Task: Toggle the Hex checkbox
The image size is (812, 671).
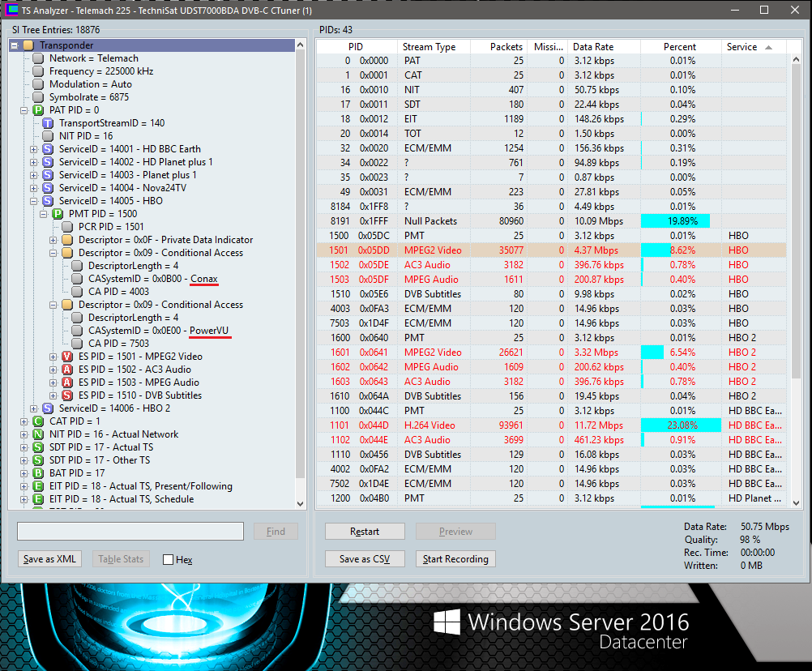Action: coord(168,559)
